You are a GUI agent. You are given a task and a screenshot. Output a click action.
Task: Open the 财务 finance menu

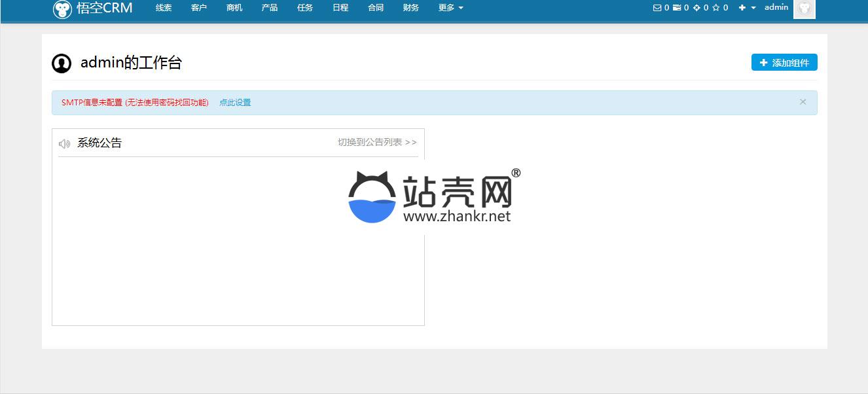[411, 8]
